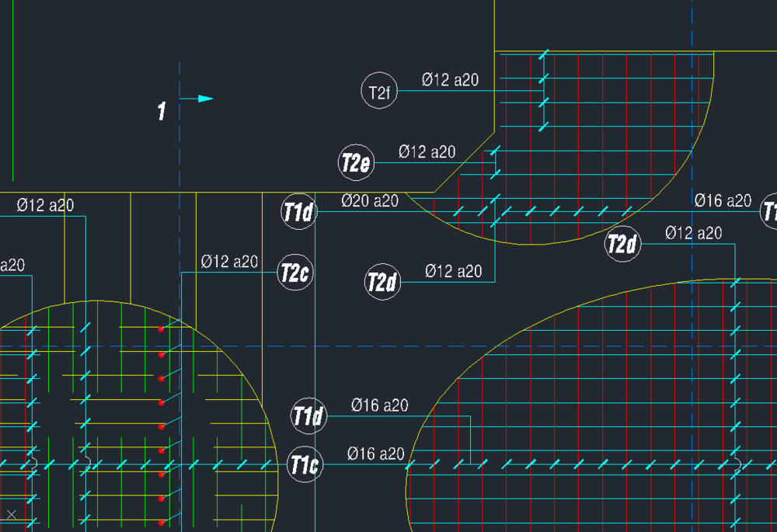The height and width of the screenshot is (532, 777).
Task: Click the upper T1d callout bubble
Action: point(301,210)
